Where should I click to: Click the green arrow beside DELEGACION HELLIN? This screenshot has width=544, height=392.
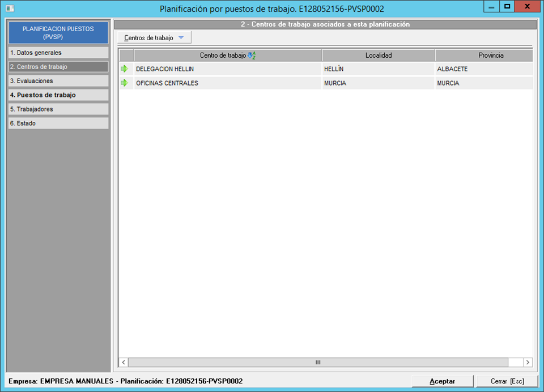coord(125,69)
